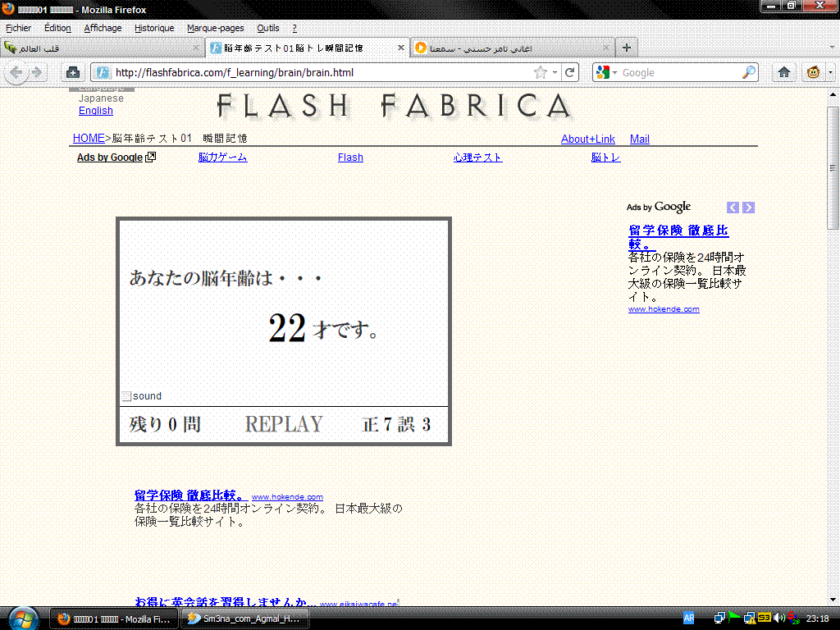Image resolution: width=840 pixels, height=630 pixels.
Task: Click the Ads by Google label link
Action: click(110, 157)
